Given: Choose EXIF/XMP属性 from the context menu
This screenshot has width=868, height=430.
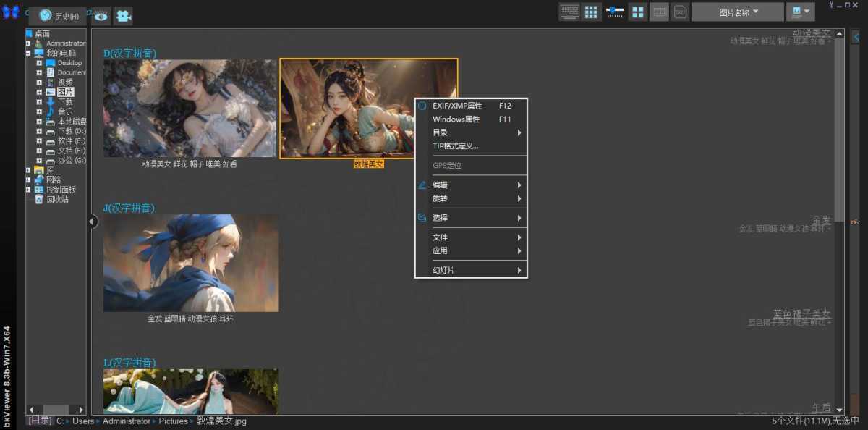Looking at the screenshot, I should tap(456, 106).
